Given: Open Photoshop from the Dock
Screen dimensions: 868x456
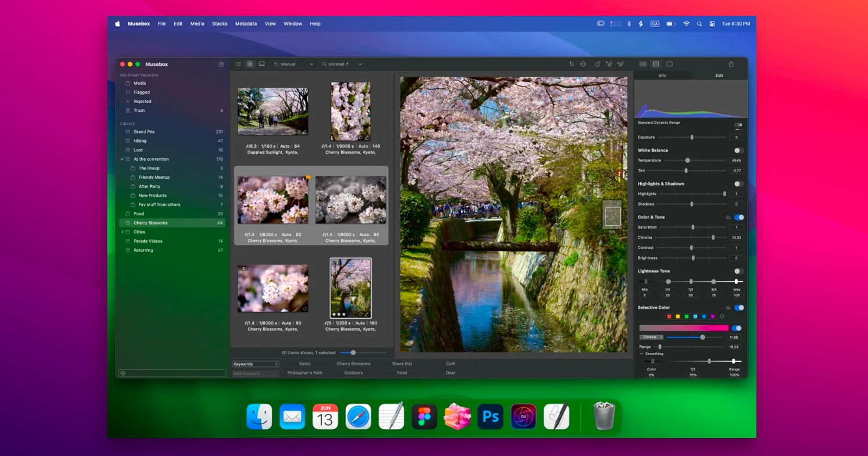Looking at the screenshot, I should (490, 417).
